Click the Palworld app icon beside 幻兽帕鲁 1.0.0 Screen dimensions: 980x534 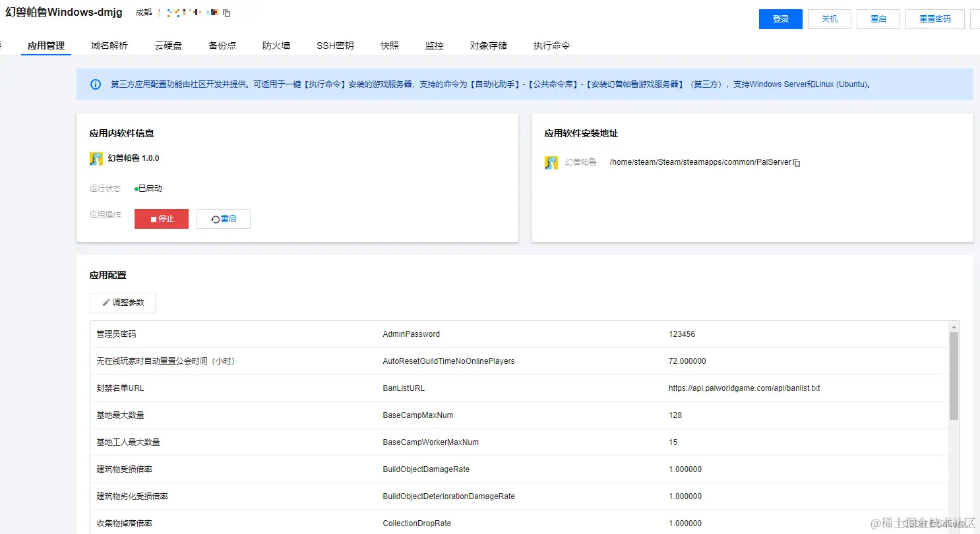point(96,159)
